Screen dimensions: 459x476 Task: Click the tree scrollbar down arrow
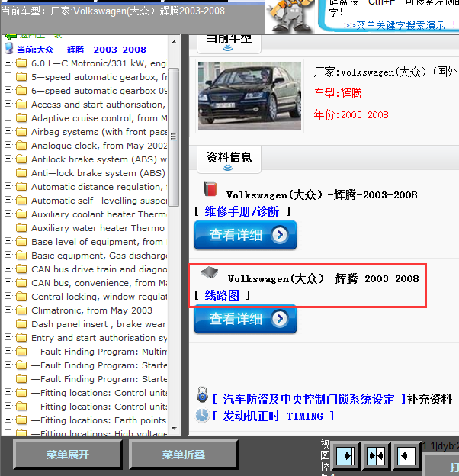[174, 428]
